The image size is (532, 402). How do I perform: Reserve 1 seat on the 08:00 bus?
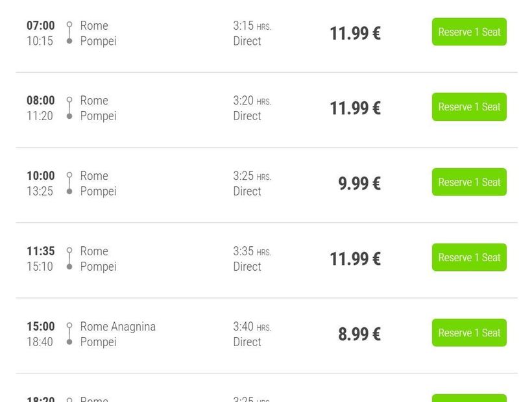point(469,107)
